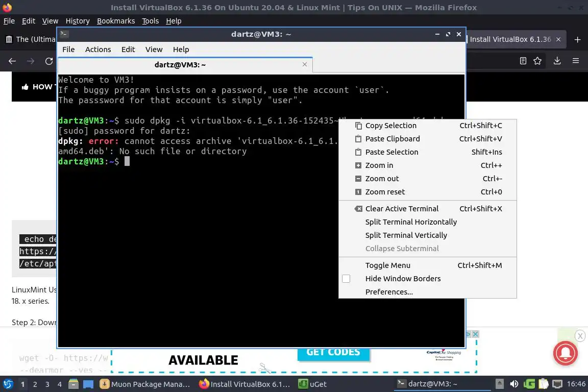
Task: Click Firefox back arrow button
Action: click(12, 61)
